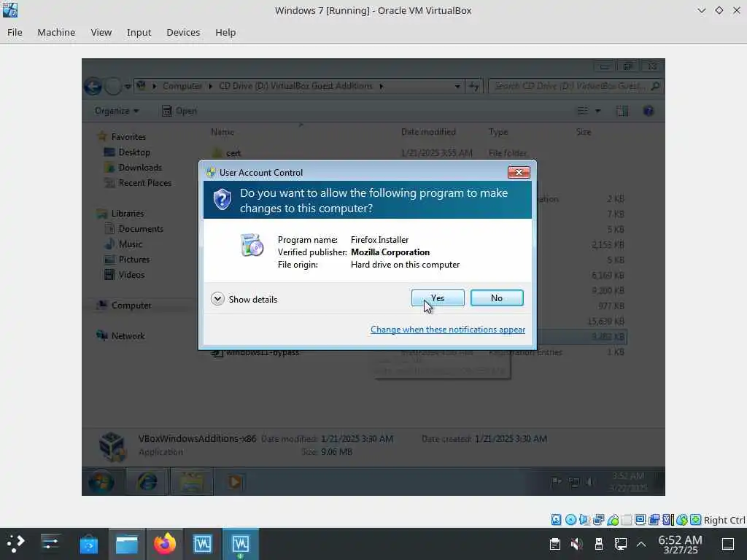Click the Firefox Installer program icon in dialog
This screenshot has width=747, height=560.
pos(252,245)
